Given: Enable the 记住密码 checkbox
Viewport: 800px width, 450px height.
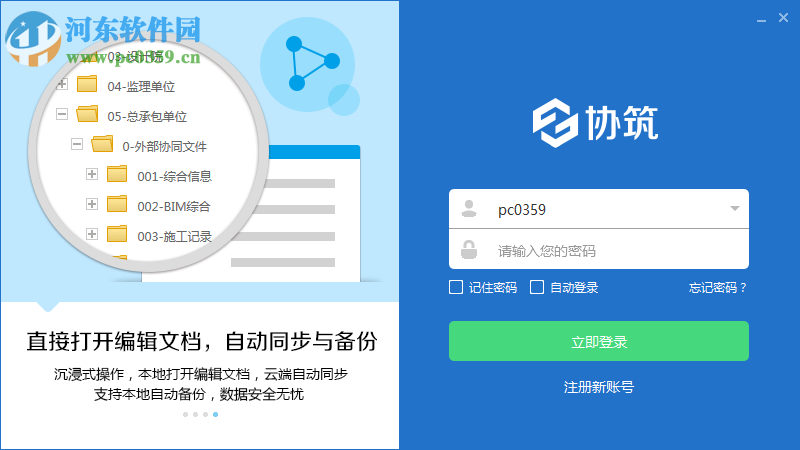Looking at the screenshot, I should coord(456,287).
